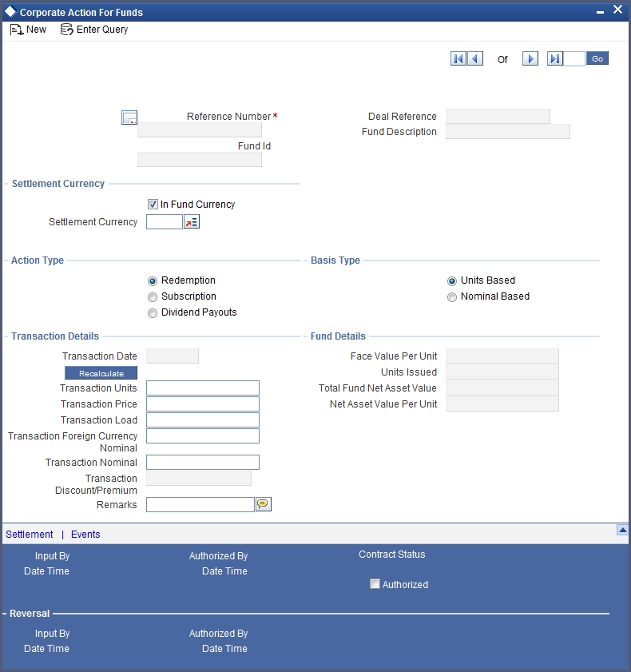Select the Nominal Based basis type
This screenshot has width=631, height=672.
452,297
